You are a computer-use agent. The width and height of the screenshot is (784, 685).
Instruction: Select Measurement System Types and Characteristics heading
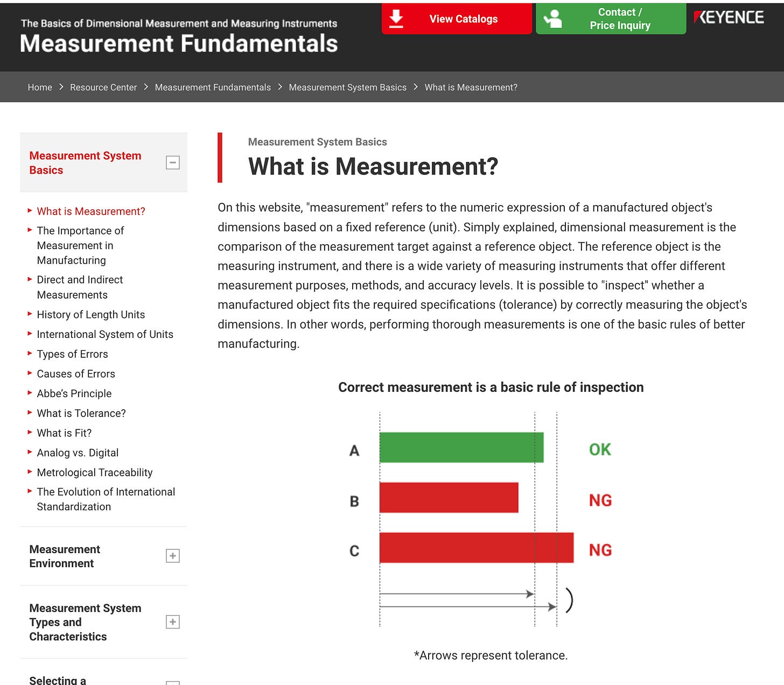(85, 622)
